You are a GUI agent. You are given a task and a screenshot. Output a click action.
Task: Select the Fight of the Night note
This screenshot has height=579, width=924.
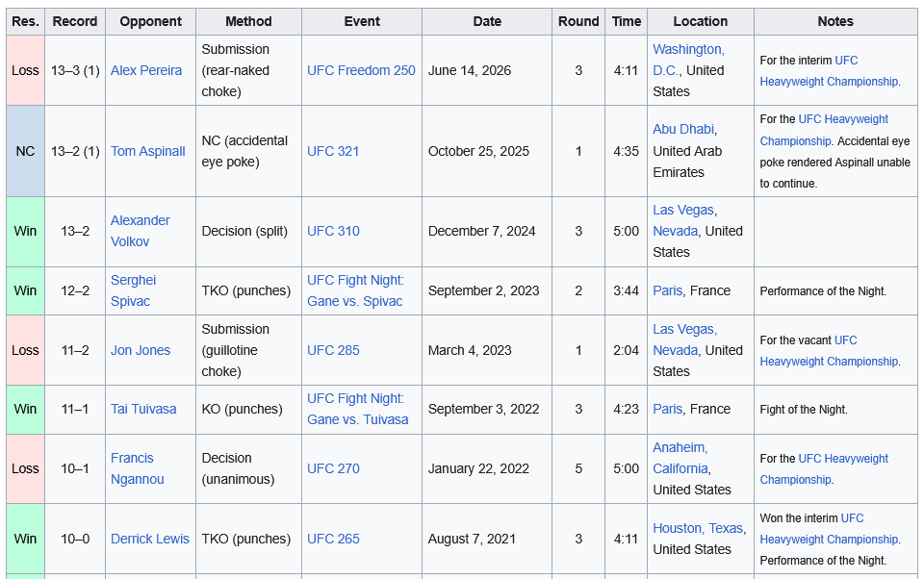[804, 410]
